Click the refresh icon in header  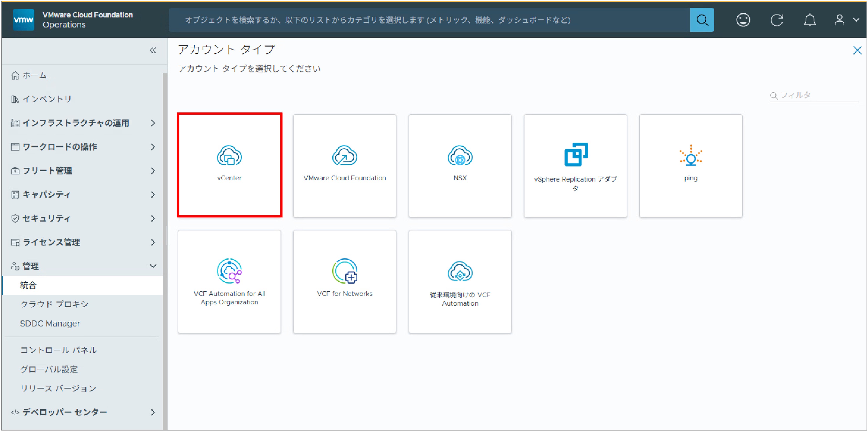click(x=776, y=20)
